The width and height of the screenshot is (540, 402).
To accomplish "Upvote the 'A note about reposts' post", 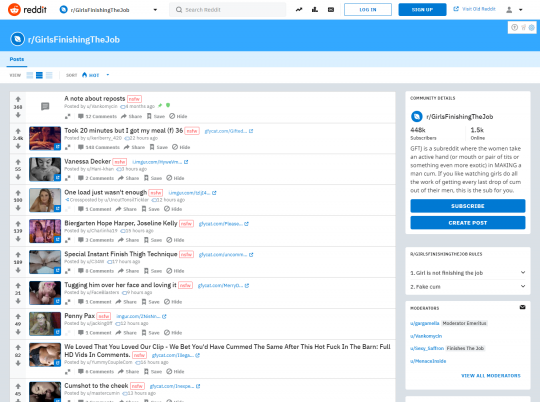I will tap(18, 99).
